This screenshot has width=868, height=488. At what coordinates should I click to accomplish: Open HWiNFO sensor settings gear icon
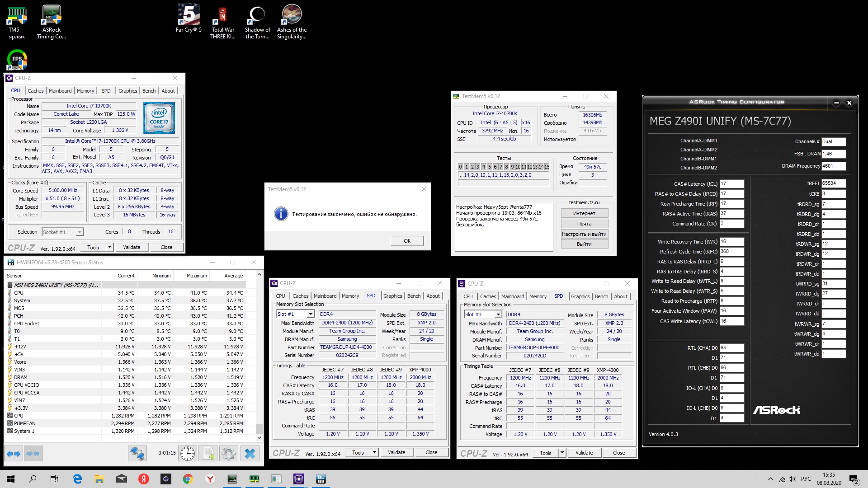(x=229, y=453)
